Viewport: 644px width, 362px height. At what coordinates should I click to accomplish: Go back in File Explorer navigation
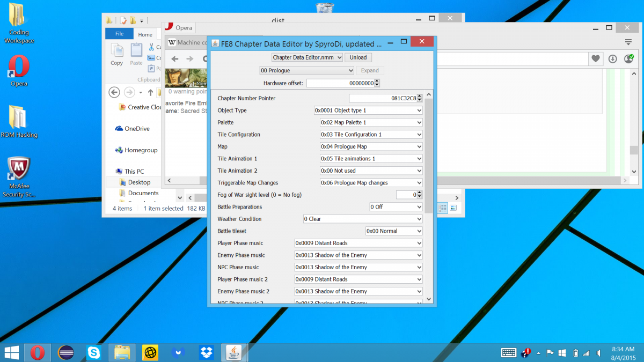pyautogui.click(x=114, y=92)
